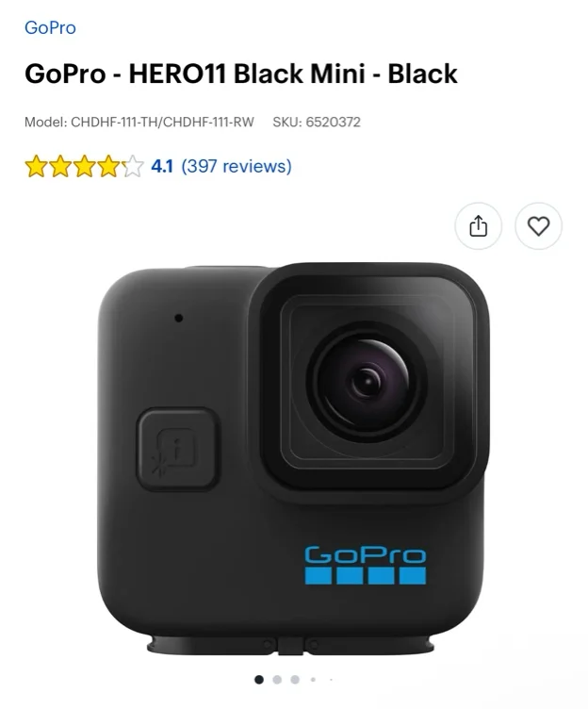Open the (397 reviews) link

click(x=237, y=166)
